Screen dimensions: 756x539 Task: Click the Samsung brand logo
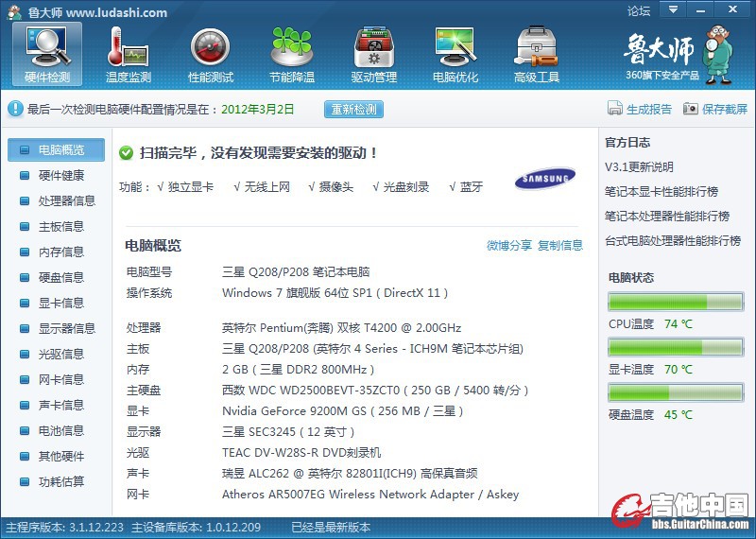545,179
